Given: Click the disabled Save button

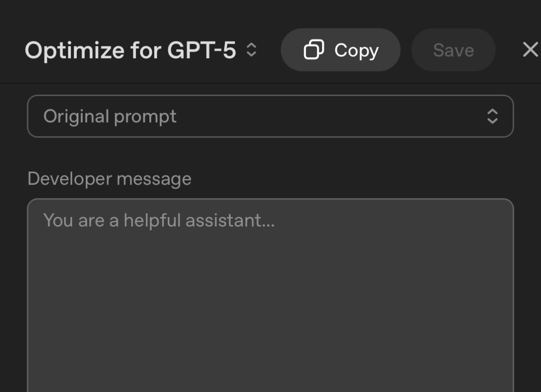Looking at the screenshot, I should 453,50.
